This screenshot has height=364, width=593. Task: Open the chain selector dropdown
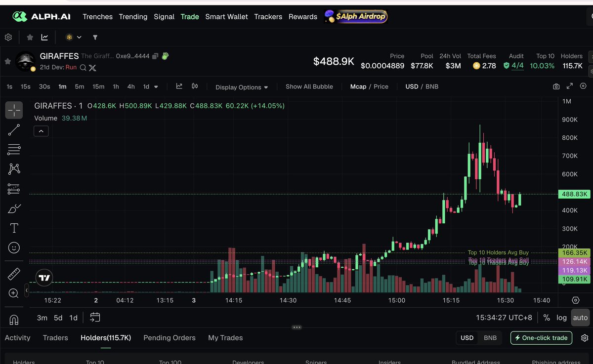pos(74,37)
